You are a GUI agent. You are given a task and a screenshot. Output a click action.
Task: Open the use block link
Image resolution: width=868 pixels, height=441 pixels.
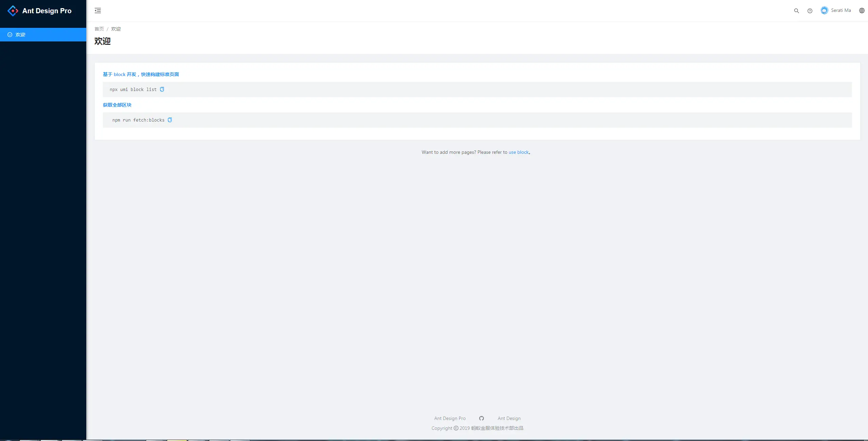(x=519, y=152)
